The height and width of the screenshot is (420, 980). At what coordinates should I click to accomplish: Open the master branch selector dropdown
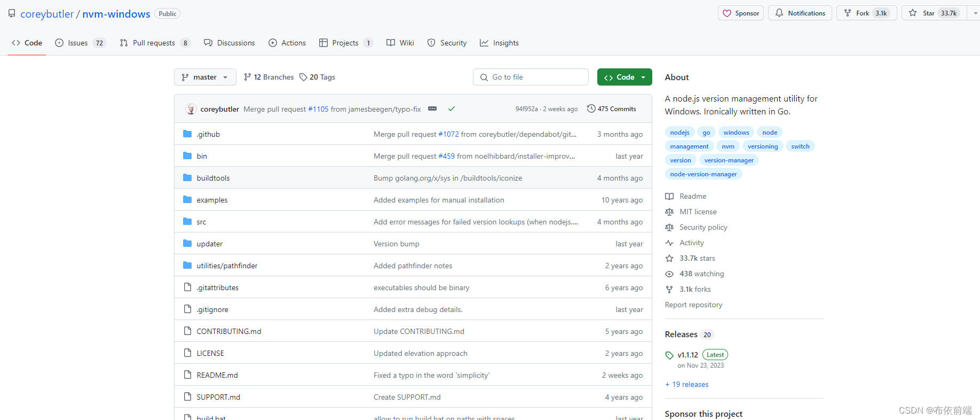pyautogui.click(x=205, y=77)
